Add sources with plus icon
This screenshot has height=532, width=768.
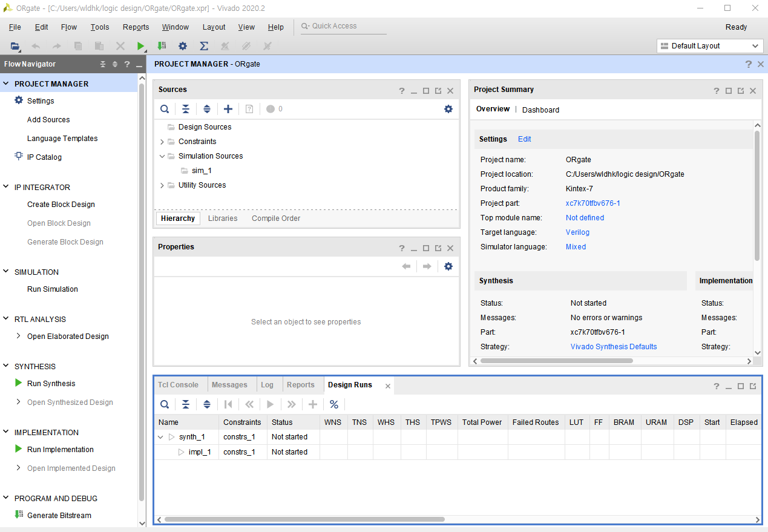[x=228, y=109]
